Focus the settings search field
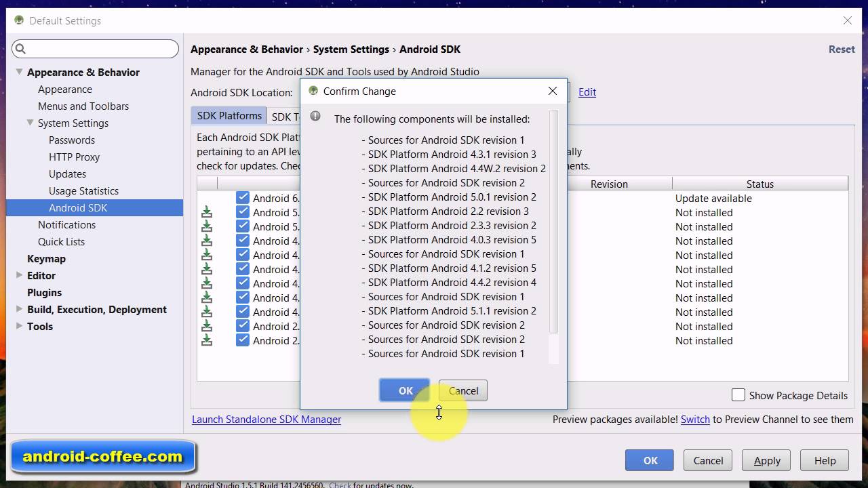 coord(95,49)
